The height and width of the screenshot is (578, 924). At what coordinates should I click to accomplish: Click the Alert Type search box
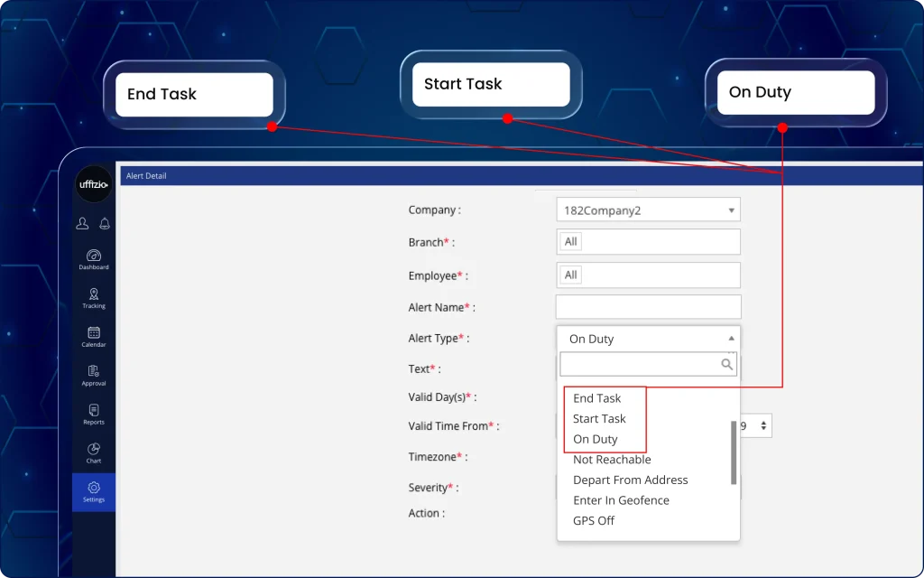(x=648, y=365)
